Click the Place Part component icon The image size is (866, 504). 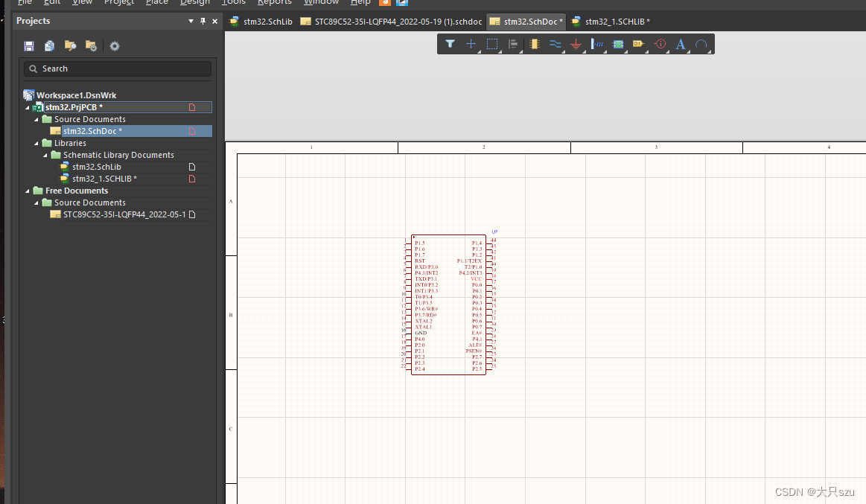534,44
